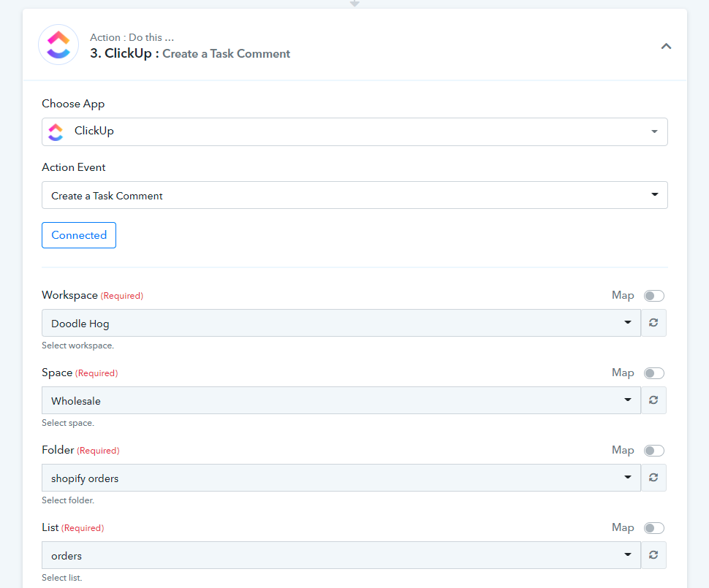Refresh the List field options
Viewport: 709px width, 588px height.
pyautogui.click(x=653, y=555)
